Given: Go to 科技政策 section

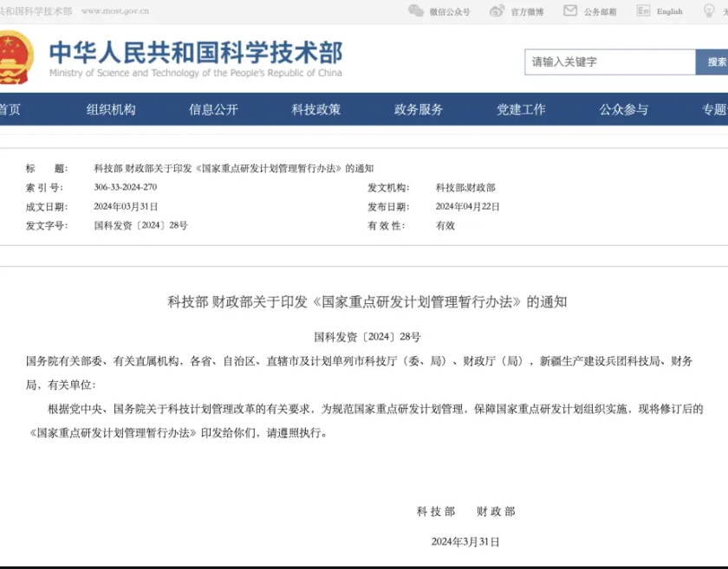Looking at the screenshot, I should click(x=316, y=109).
